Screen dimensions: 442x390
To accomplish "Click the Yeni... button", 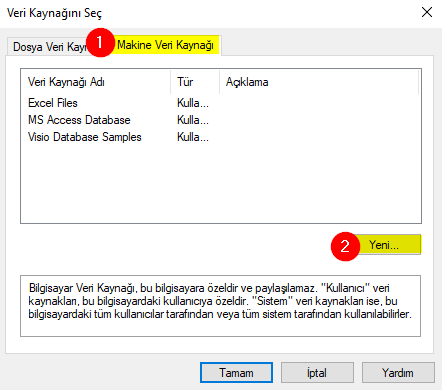I will coord(384,245).
